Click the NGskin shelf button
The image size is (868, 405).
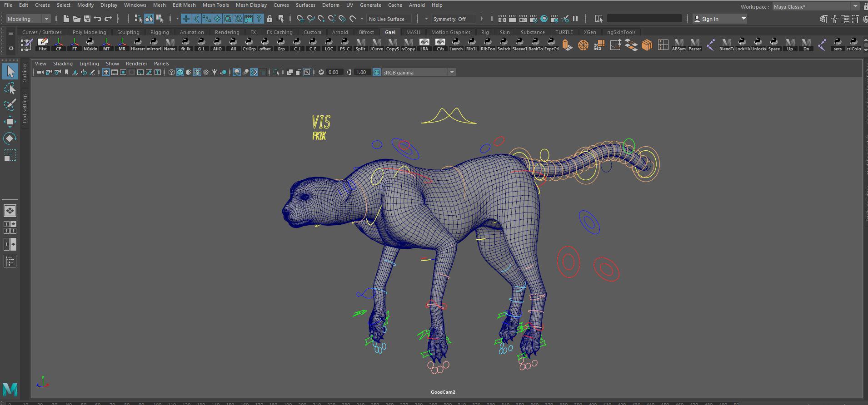[x=90, y=45]
